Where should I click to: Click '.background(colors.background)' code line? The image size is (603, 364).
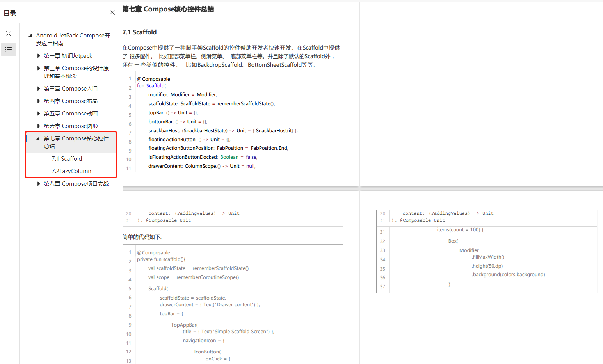coord(508,275)
